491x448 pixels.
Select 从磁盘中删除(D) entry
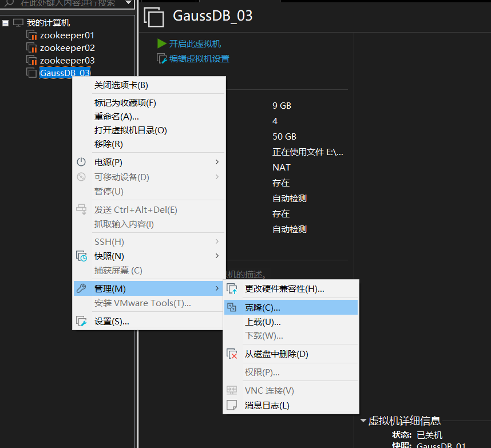click(x=291, y=354)
